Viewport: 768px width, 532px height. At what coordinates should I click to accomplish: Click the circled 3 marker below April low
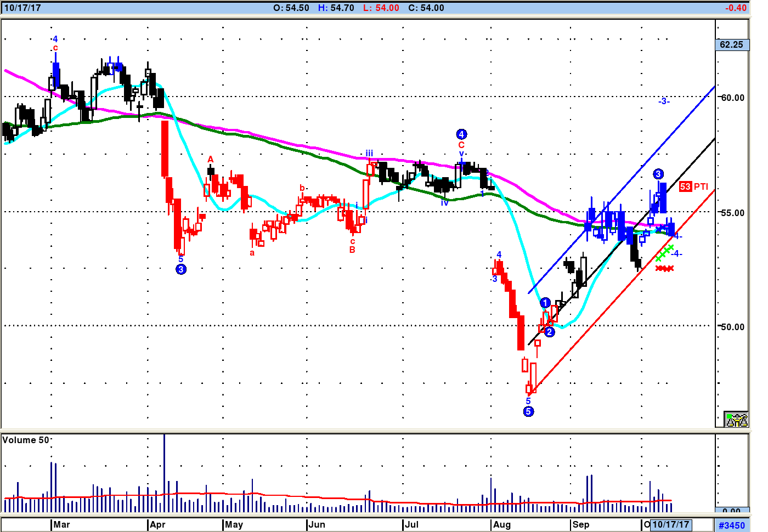click(181, 269)
